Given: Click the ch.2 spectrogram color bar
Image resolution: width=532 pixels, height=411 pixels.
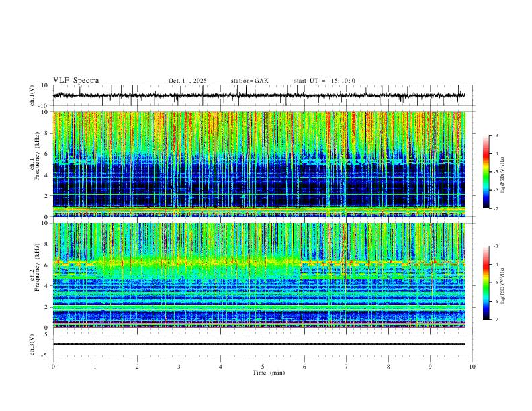Looking at the screenshot, I should tap(486, 283).
